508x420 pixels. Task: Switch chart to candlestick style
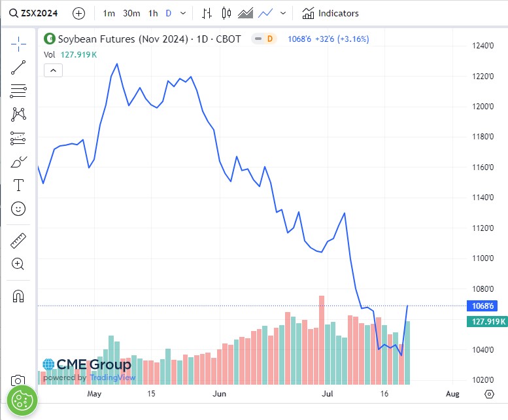pyautogui.click(x=227, y=13)
